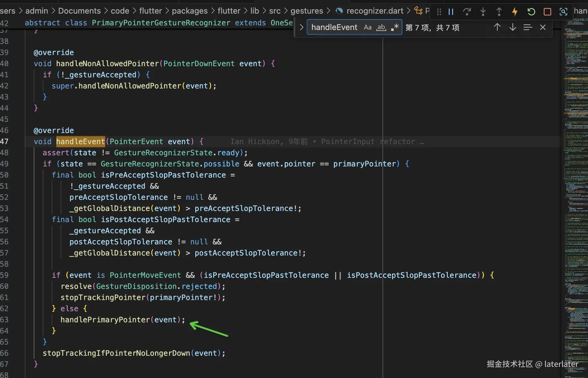Viewport: 588px width, 378px height.
Task: Open the lib breadcrumb
Action: pos(255,11)
